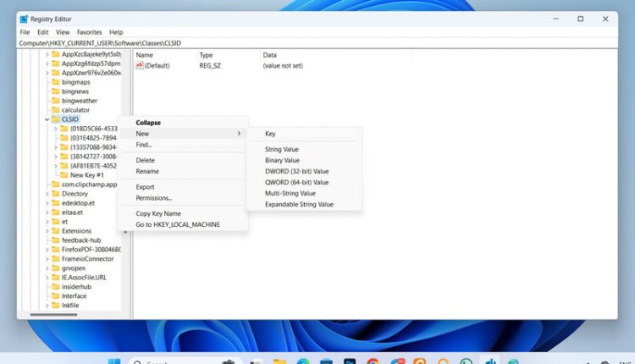Screen dimensions: 635x364
Task: Expand the Inkfile key node
Action: pos(47,306)
